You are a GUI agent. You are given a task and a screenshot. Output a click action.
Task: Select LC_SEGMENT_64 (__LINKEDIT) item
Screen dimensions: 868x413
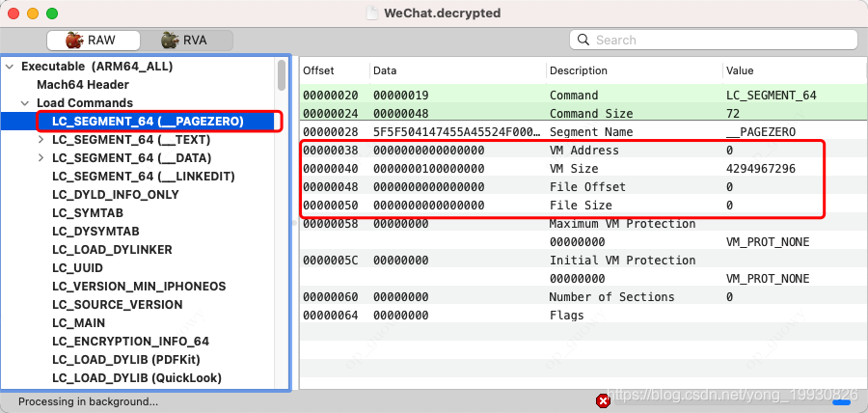click(144, 176)
